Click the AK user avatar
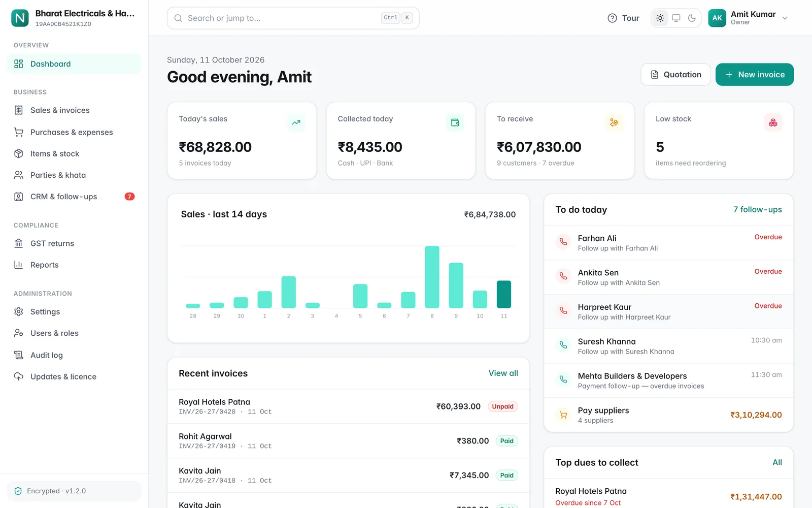 717,18
